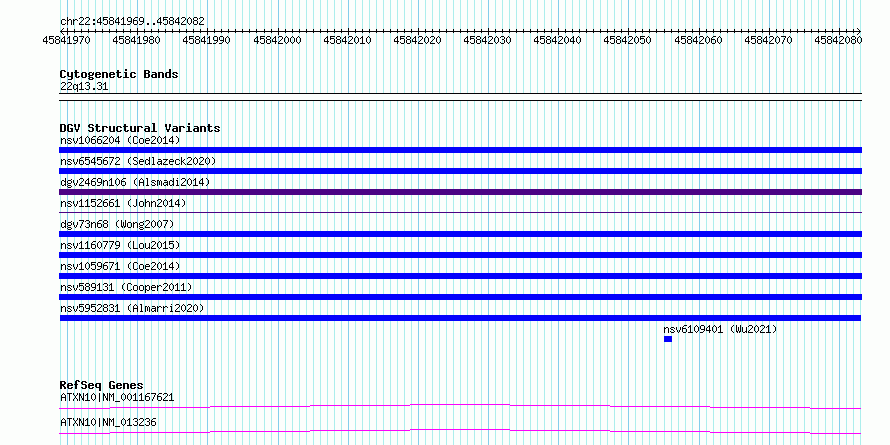
Task: Open variant label nsv1059671 (Coe2014)
Action: (x=120, y=266)
